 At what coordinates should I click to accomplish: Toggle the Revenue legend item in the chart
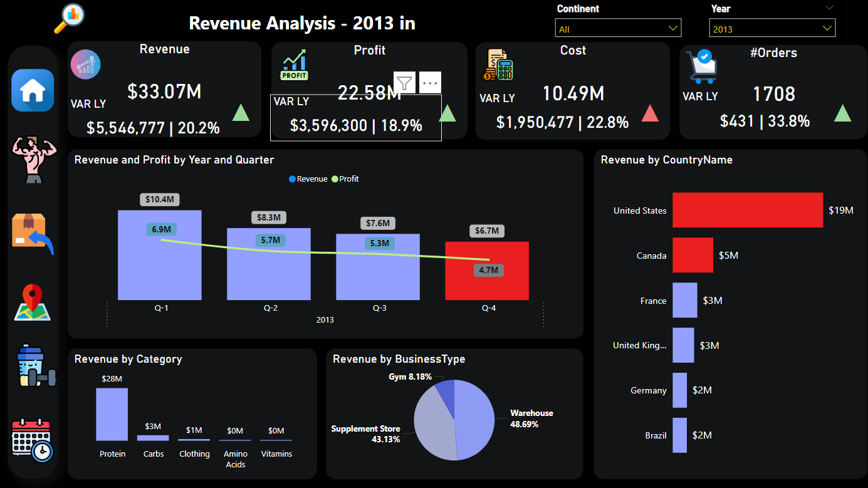pyautogui.click(x=308, y=179)
